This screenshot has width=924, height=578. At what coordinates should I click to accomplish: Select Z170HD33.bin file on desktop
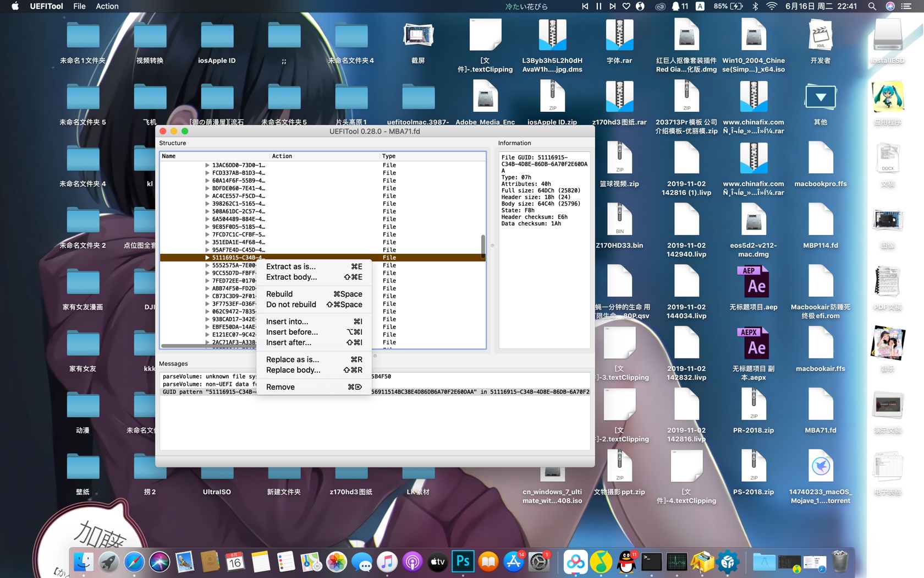tap(620, 226)
